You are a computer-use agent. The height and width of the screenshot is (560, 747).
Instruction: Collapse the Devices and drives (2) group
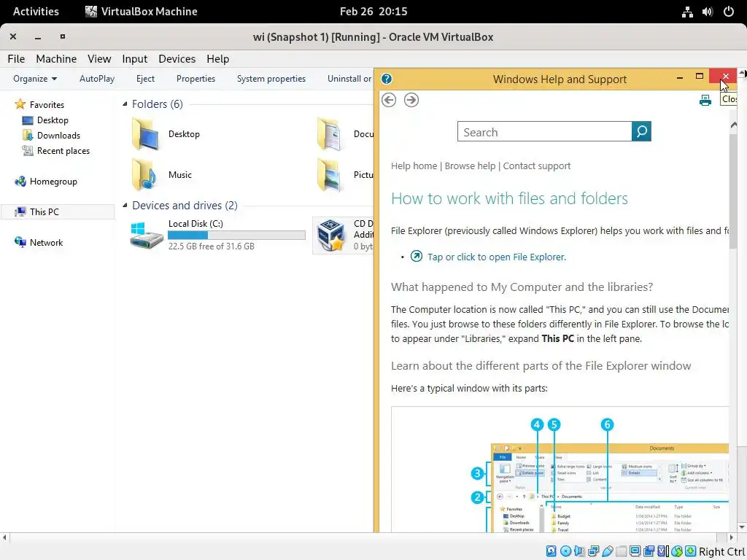click(x=125, y=205)
